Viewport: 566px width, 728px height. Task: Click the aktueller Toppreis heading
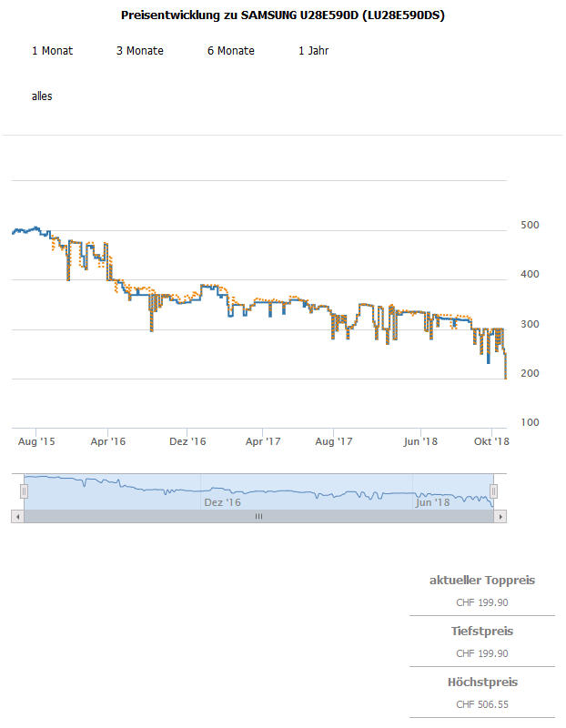(x=482, y=581)
